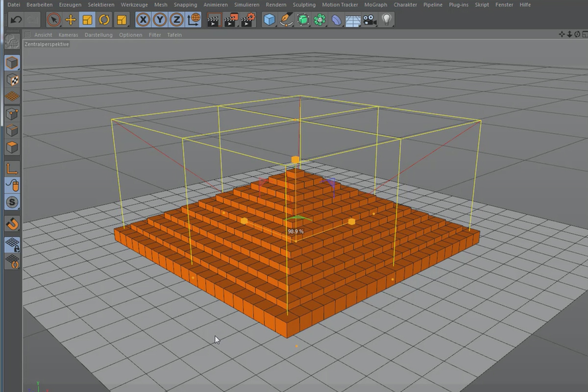Viewport: 588px width, 392px height.
Task: Choose the Live Selection tool
Action: (x=54, y=20)
